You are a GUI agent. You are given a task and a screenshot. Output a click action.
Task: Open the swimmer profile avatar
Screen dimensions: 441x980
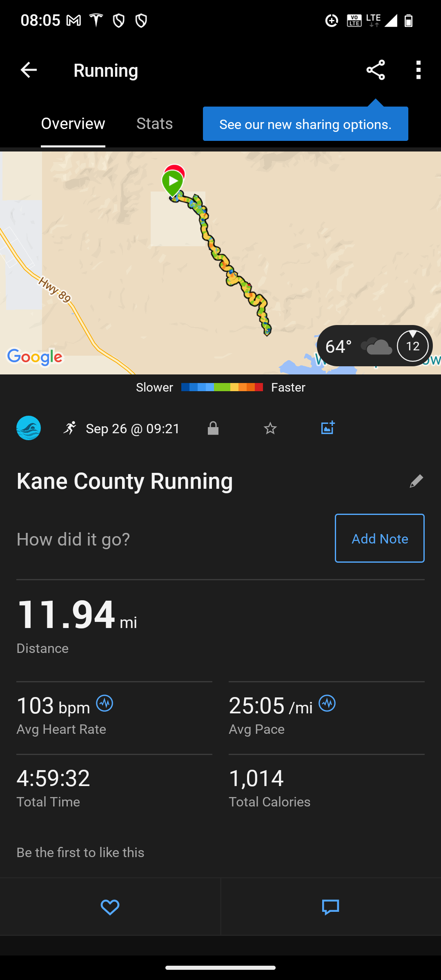(29, 428)
